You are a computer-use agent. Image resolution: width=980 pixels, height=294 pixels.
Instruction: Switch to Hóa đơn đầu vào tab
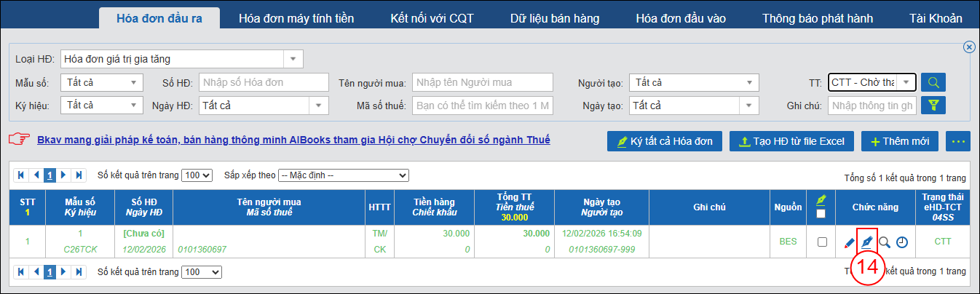671,18
